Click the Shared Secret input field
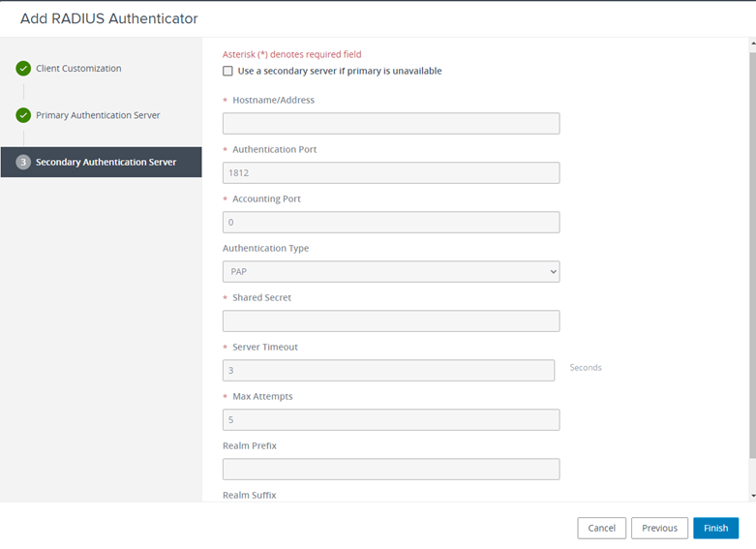The height and width of the screenshot is (549, 756). pos(390,320)
